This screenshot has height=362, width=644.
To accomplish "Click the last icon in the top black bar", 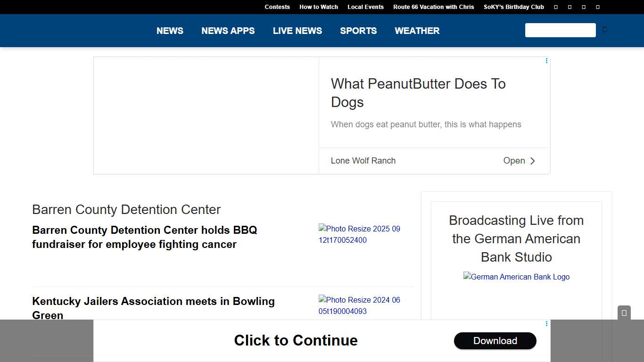I will pyautogui.click(x=598, y=7).
